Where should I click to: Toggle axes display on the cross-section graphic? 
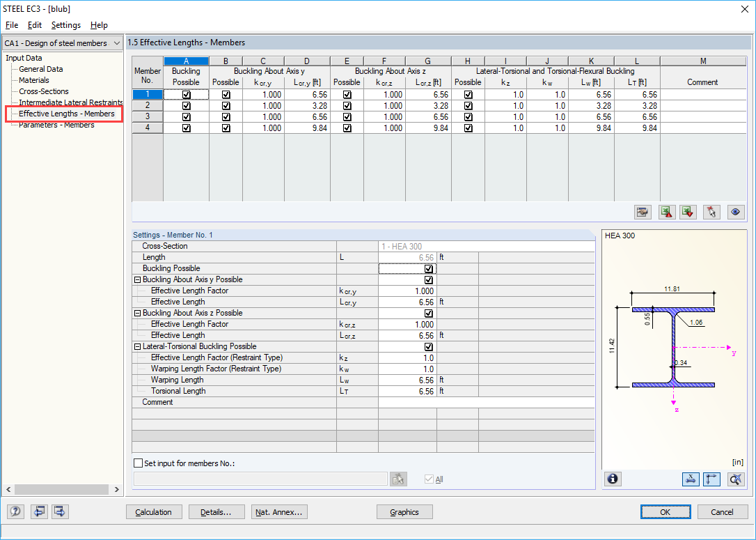pyautogui.click(x=711, y=479)
